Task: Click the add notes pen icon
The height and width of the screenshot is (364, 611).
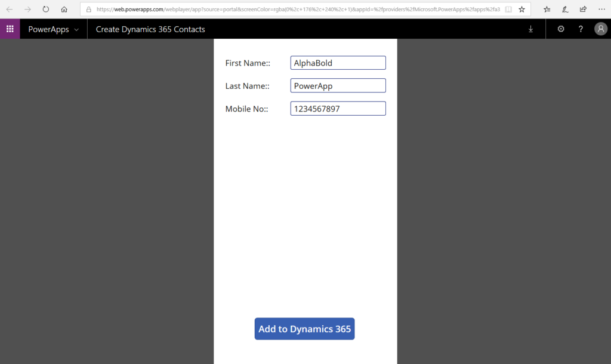Action: (565, 10)
